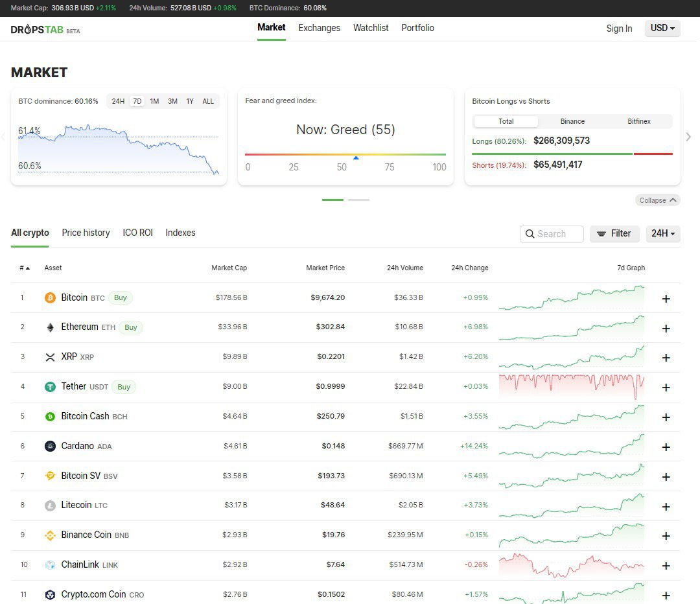Click the Binance Coin icon
This screenshot has width=700, height=604.
pyautogui.click(x=50, y=535)
